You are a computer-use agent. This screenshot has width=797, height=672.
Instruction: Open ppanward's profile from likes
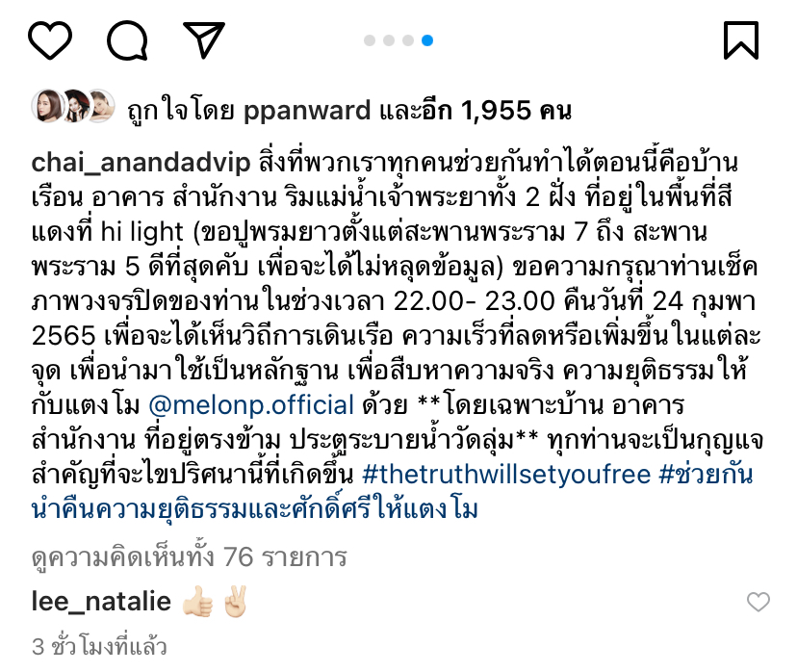(307, 112)
